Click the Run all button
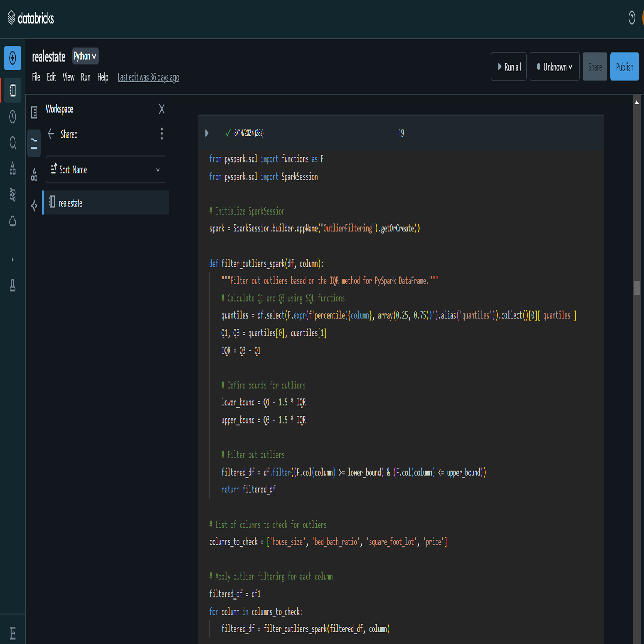The image size is (644, 644). (508, 67)
